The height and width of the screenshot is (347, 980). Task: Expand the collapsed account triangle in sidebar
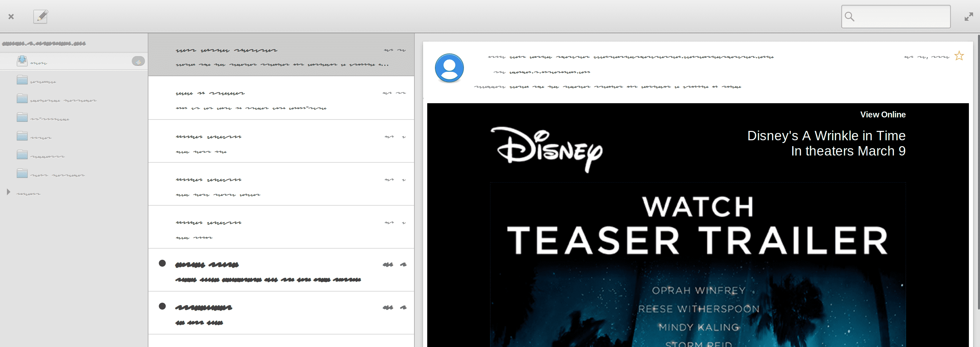8,192
